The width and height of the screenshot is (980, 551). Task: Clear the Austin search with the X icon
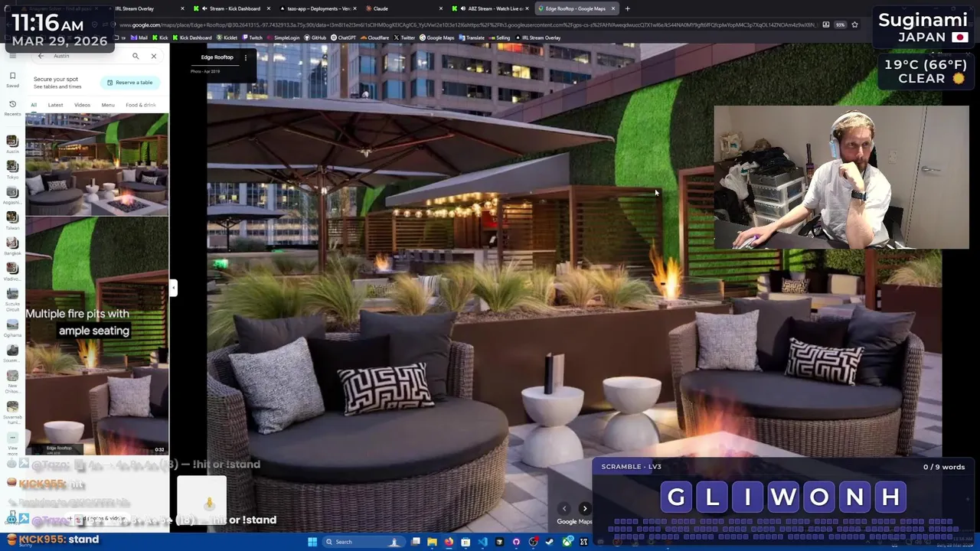tap(154, 56)
